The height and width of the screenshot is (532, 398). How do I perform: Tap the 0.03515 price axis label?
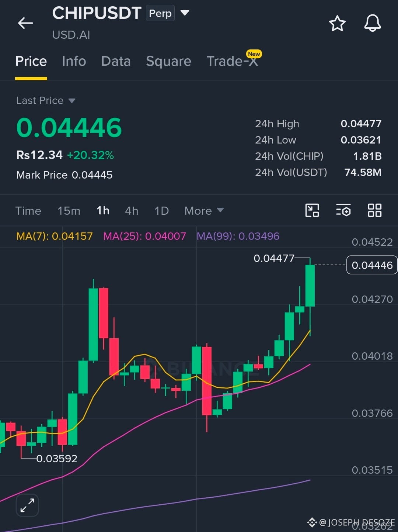[x=372, y=470]
